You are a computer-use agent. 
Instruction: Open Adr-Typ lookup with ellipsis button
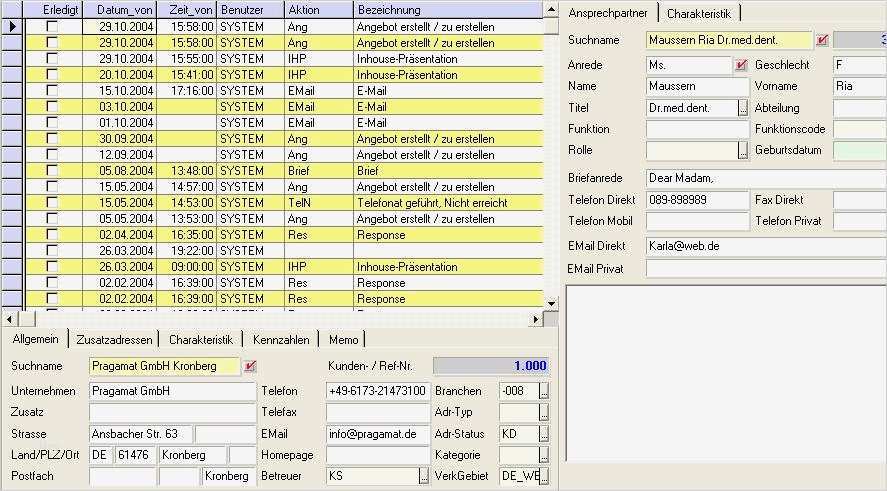(x=544, y=412)
